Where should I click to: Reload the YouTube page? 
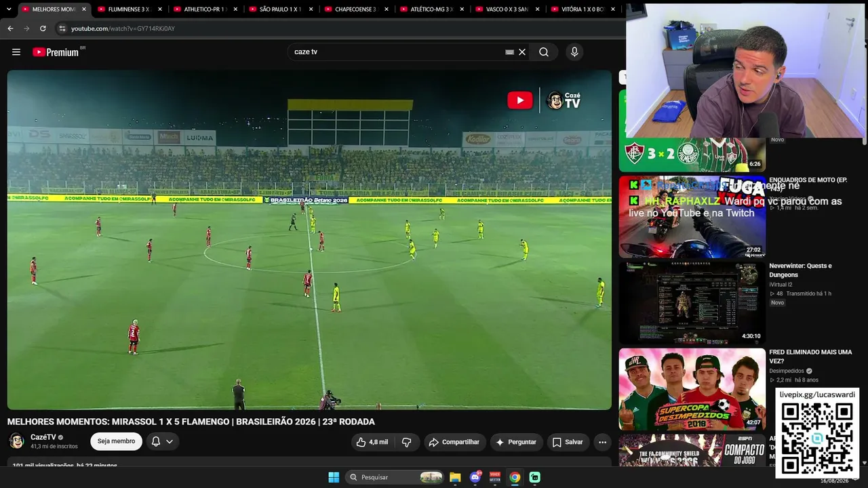[43, 28]
